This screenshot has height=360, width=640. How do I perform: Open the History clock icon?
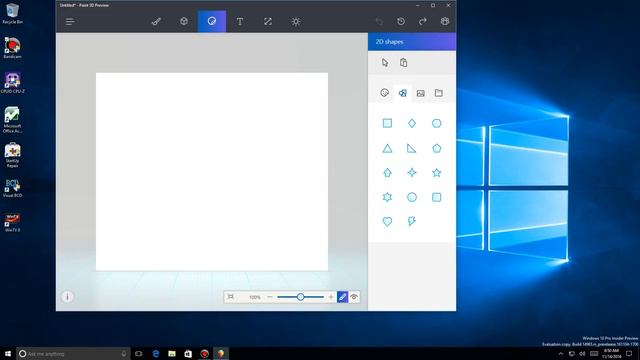[401, 22]
